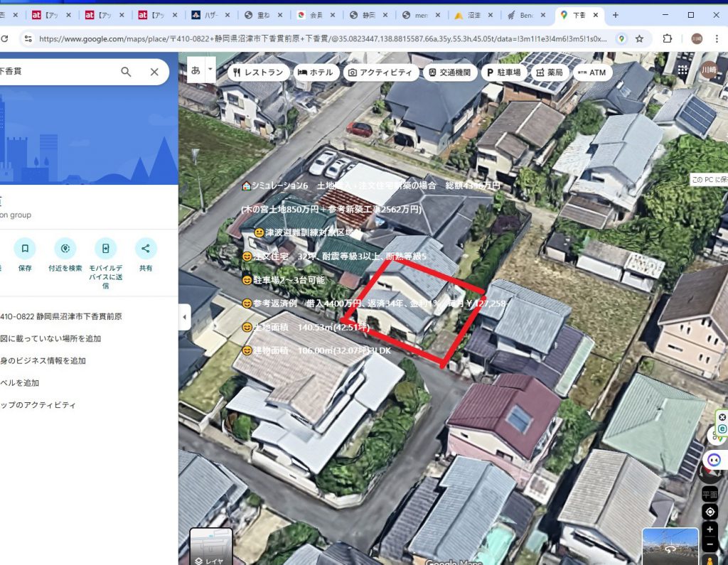Viewport: 728px width, 565px height.
Task: Open the レイヤ layers switcher
Action: 210,547
